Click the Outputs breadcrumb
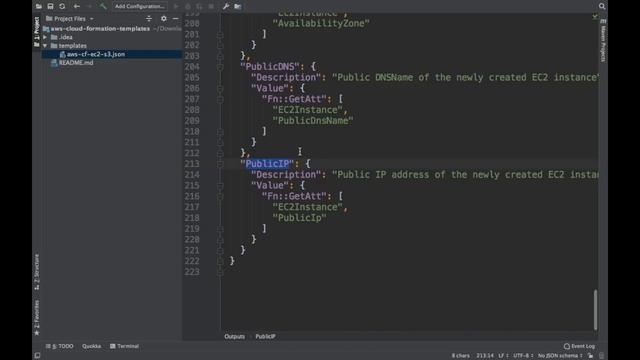 tap(234, 336)
